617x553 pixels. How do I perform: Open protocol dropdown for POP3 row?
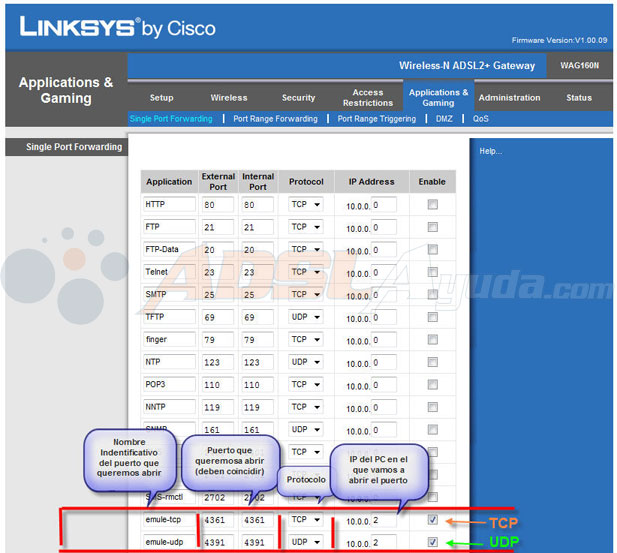[305, 384]
